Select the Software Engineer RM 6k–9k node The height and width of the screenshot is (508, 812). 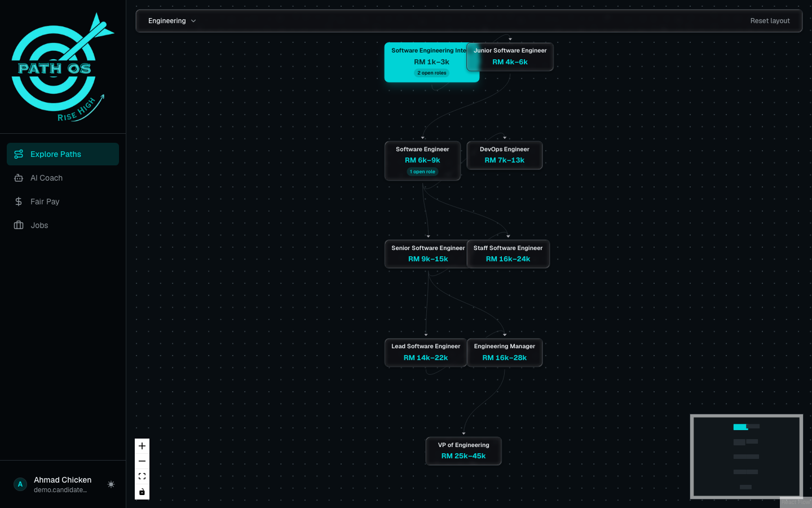click(x=422, y=161)
